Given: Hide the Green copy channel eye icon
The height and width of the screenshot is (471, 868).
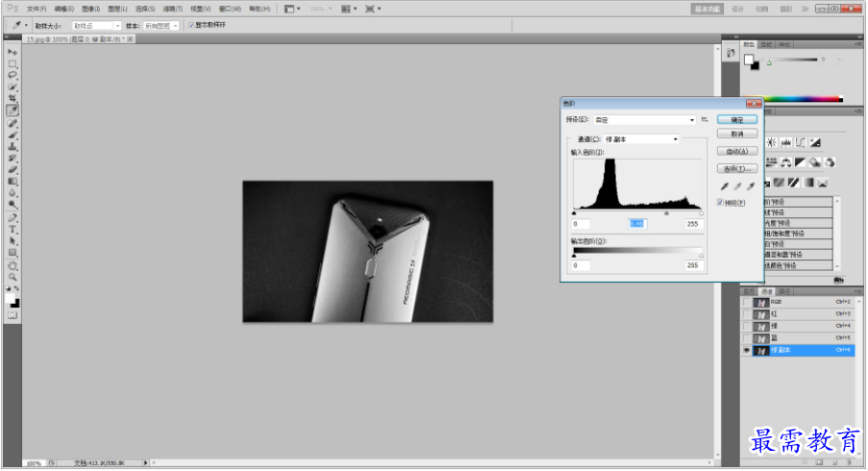Looking at the screenshot, I should (747, 350).
